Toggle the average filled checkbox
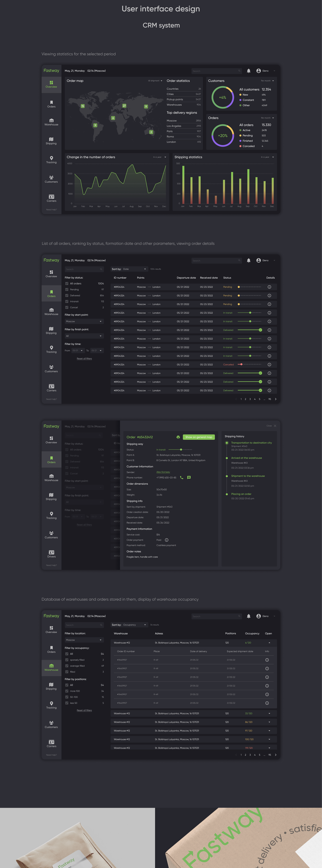The width and height of the screenshot is (322, 868). [x=67, y=666]
